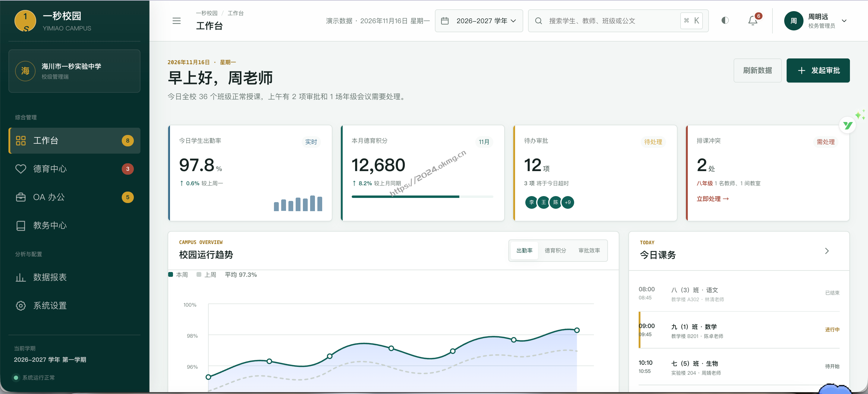Viewport: 868px width, 394px height.
Task: Open 德育中心 in the sidebar
Action: (74, 169)
